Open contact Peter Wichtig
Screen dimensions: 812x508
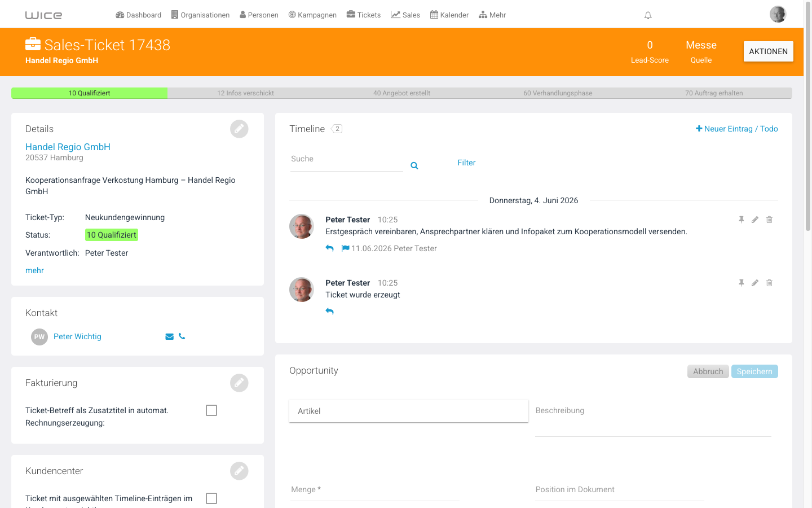pyautogui.click(x=77, y=336)
